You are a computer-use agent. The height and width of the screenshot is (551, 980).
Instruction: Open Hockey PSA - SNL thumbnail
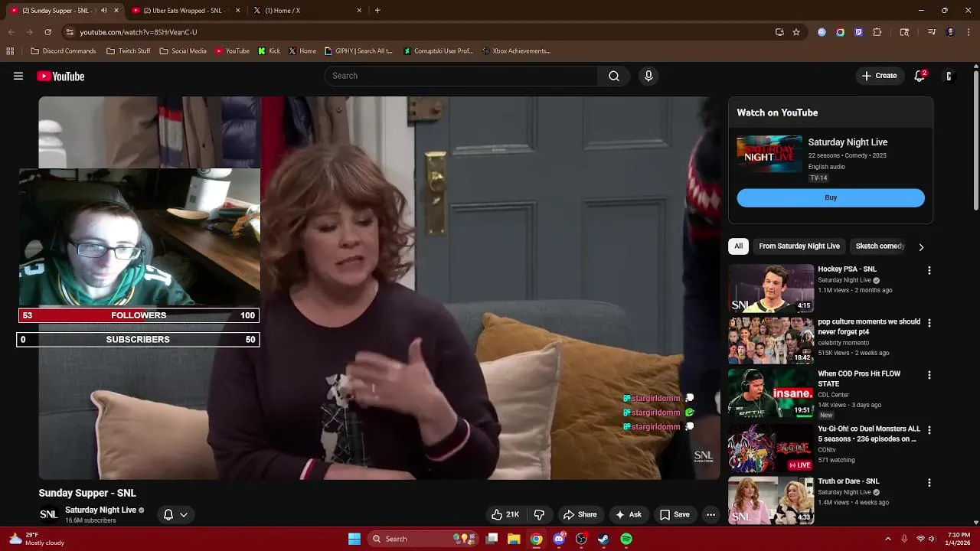click(x=771, y=289)
